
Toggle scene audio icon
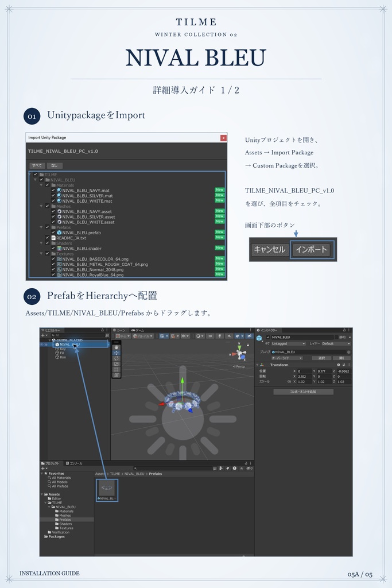click(x=229, y=336)
